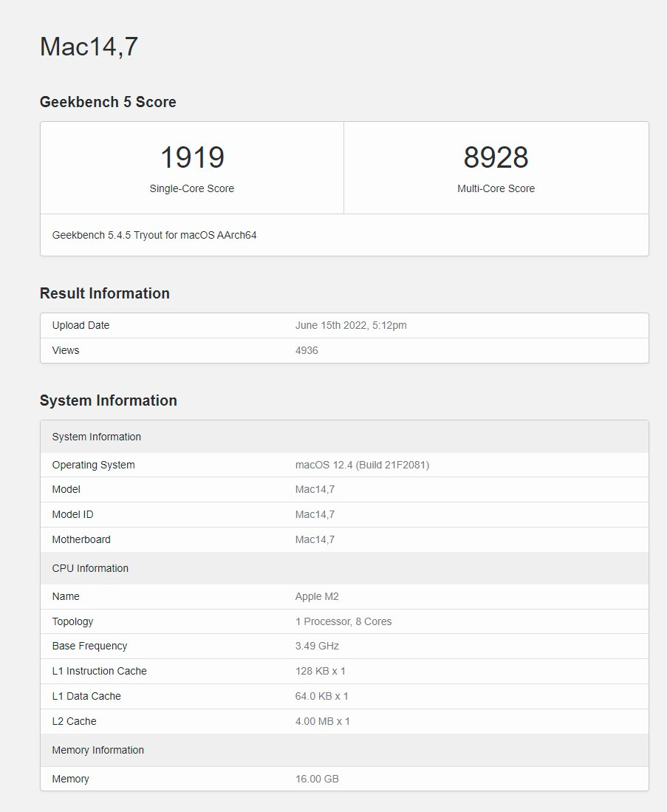The width and height of the screenshot is (667, 812).
Task: Click the Memory Information table header
Action: (344, 750)
